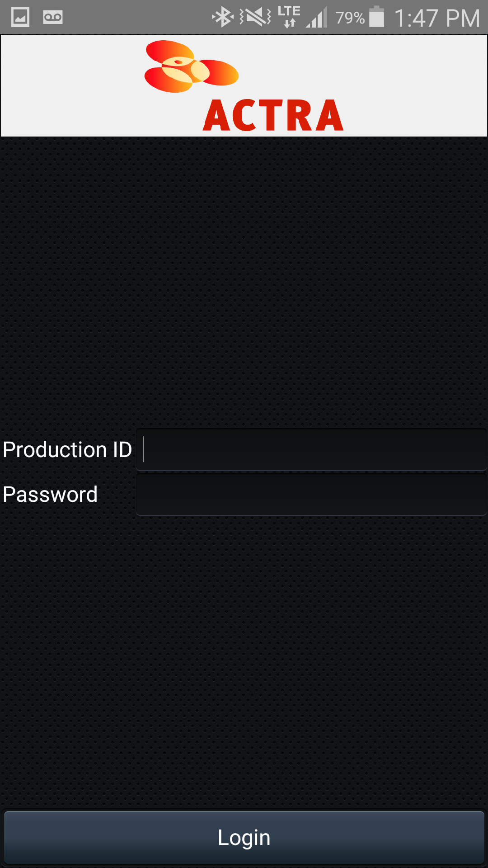The width and height of the screenshot is (488, 868).
Task: Tap the LTE data indicator
Action: point(289,17)
